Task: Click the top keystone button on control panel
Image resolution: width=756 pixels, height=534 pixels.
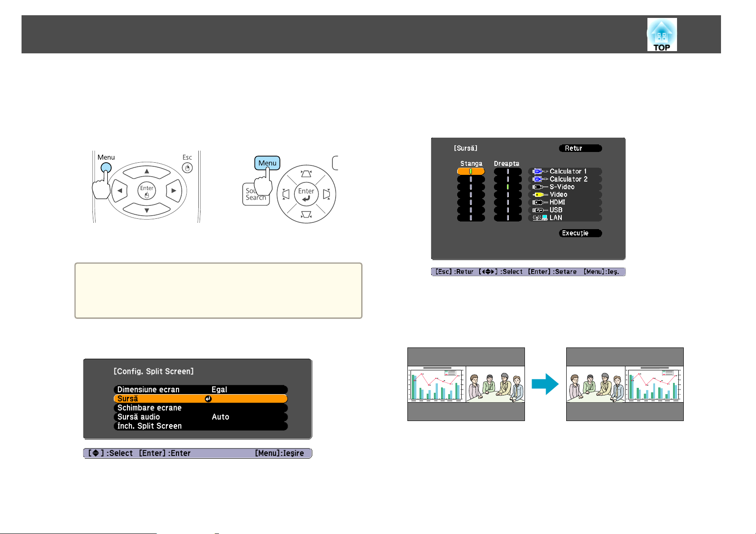Action: [x=306, y=174]
